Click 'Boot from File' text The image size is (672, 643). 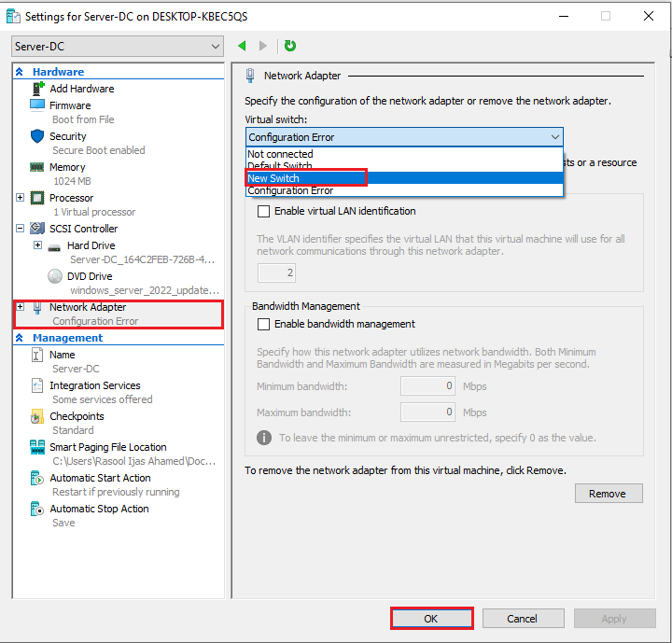[x=83, y=119]
